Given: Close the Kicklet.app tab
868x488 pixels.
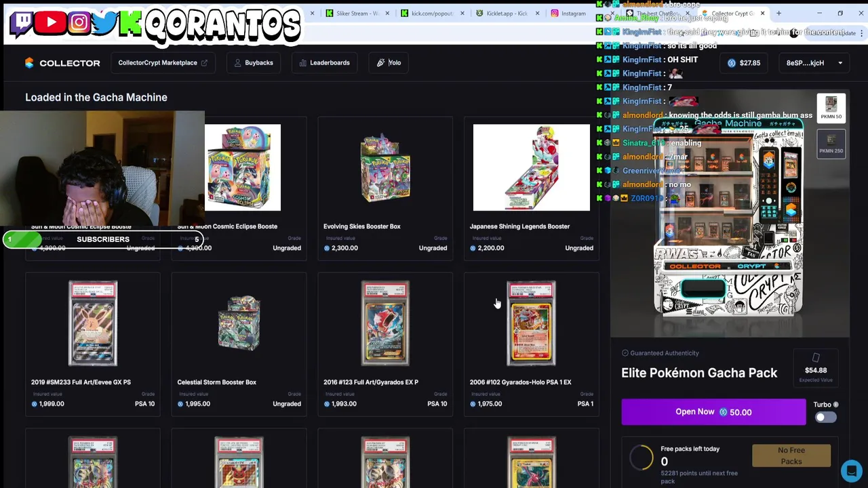Looking at the screenshot, I should click(x=538, y=14).
